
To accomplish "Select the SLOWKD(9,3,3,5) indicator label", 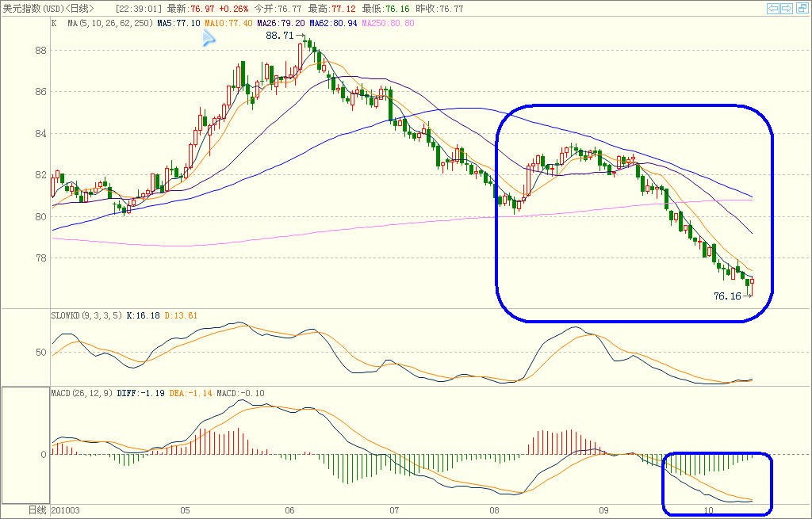I will (86, 315).
